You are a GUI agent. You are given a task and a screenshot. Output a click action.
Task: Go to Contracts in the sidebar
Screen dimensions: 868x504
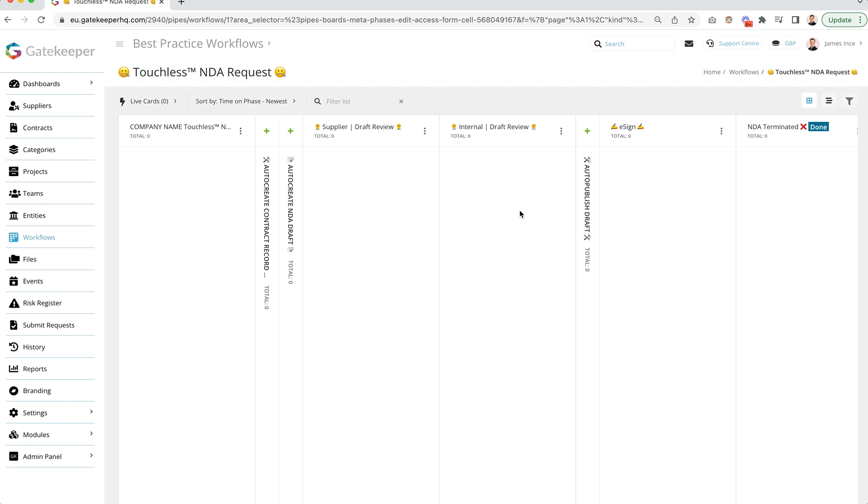38,128
